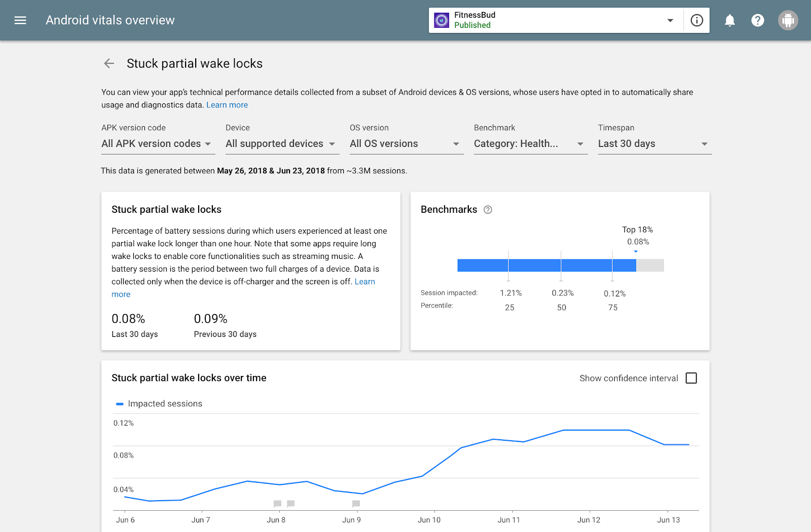
Task: Click the 0.23% session impacted value
Action: [x=563, y=293]
